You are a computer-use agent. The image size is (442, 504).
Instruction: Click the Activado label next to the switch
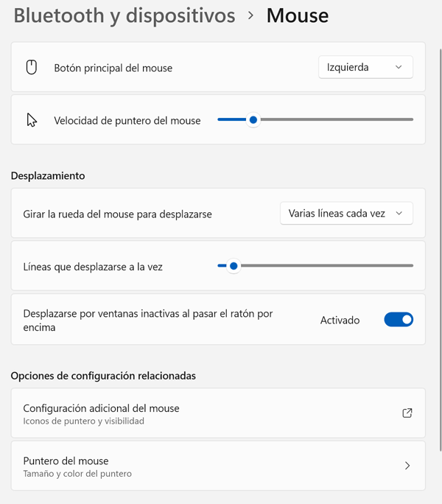340,321
